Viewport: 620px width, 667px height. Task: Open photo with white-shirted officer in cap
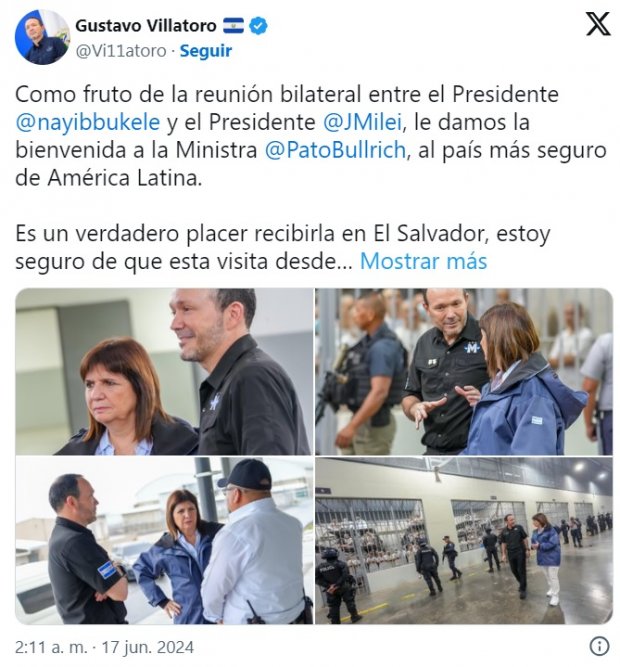164,541
